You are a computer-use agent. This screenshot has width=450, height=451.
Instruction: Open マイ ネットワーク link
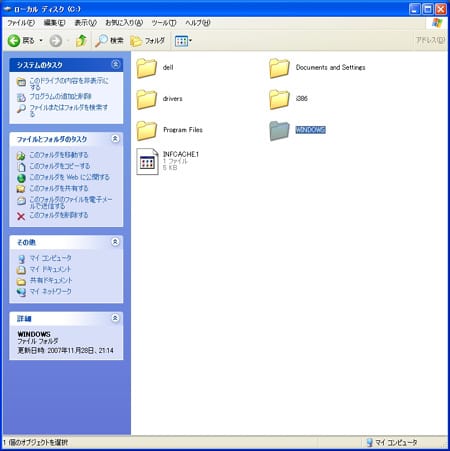click(x=50, y=291)
